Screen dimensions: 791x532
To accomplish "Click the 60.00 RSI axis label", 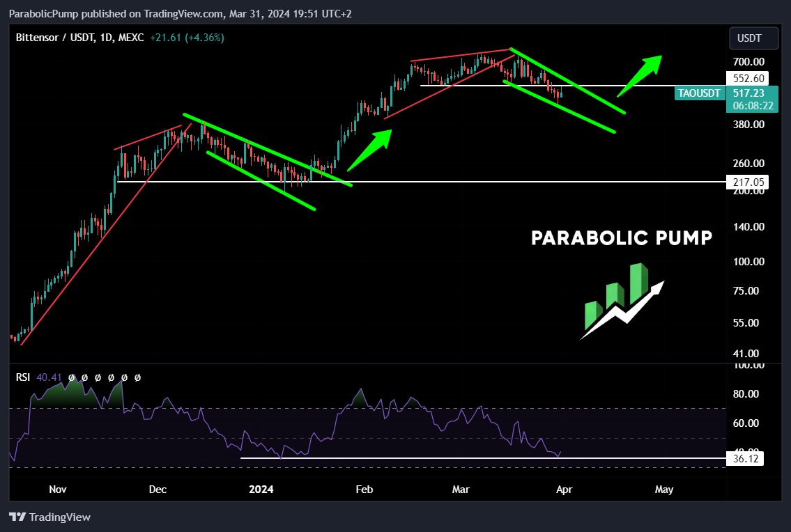I will [x=746, y=423].
